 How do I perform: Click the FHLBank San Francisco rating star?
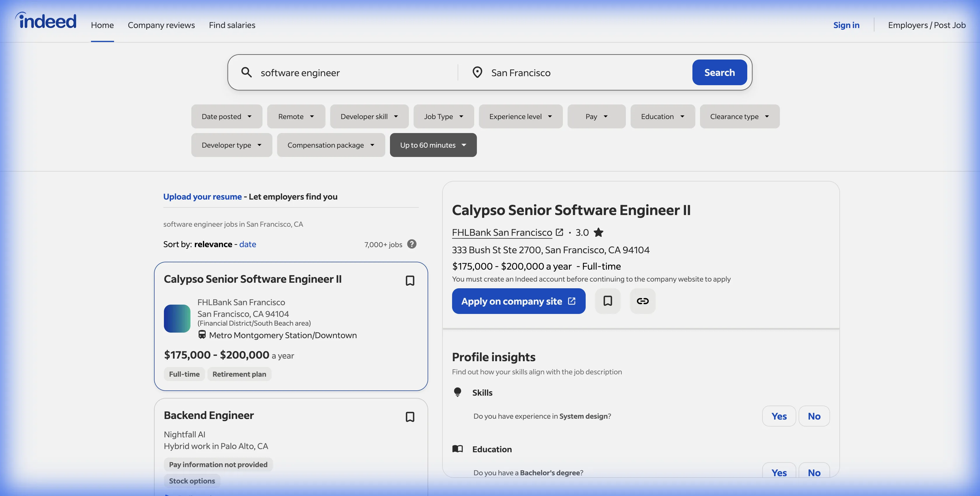pyautogui.click(x=598, y=232)
